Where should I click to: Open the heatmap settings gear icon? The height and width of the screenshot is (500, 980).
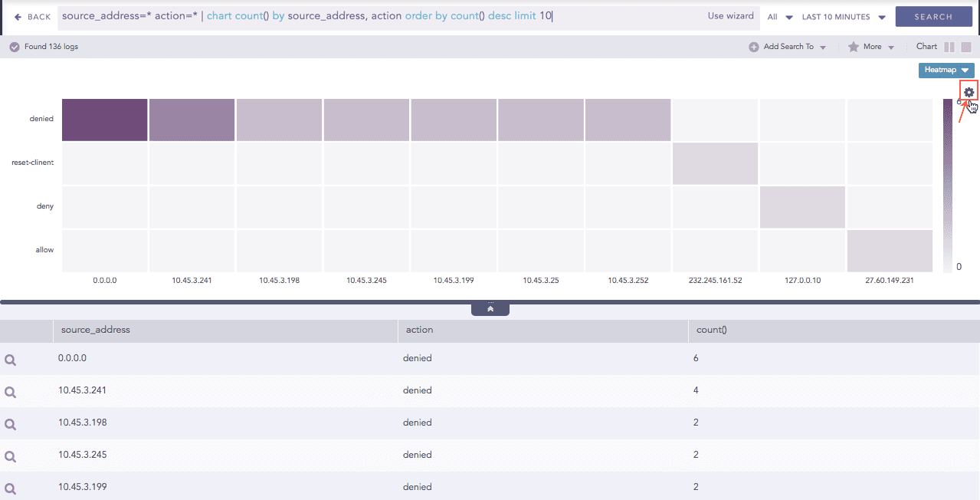969,92
